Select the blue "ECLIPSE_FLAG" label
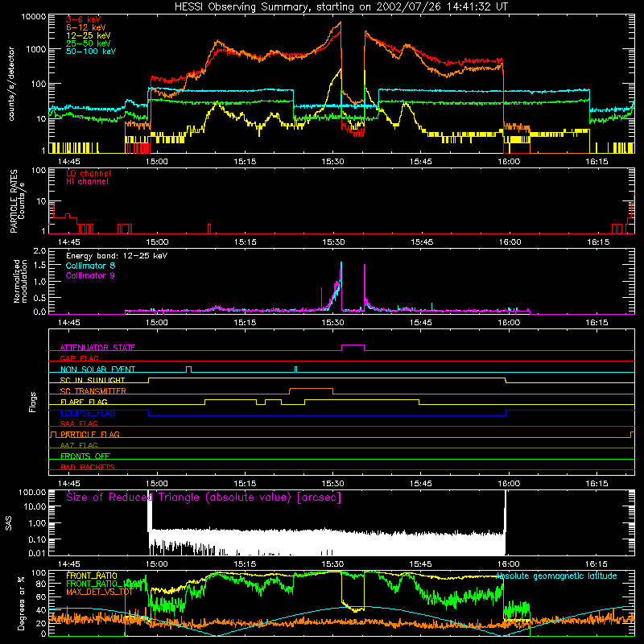 [x=88, y=413]
